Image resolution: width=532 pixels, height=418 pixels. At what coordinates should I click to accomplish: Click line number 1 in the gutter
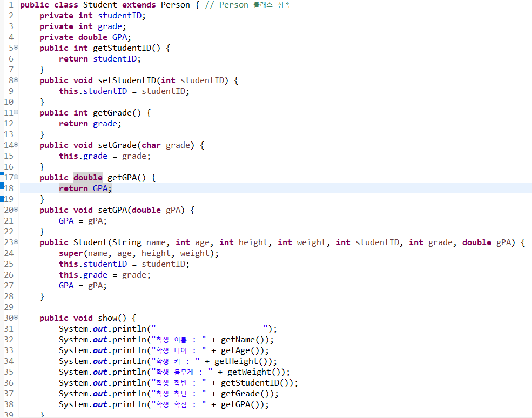(10, 5)
